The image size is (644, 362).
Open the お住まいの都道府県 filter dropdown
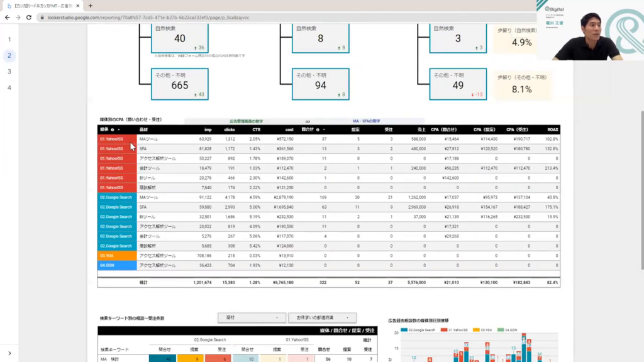point(322,318)
